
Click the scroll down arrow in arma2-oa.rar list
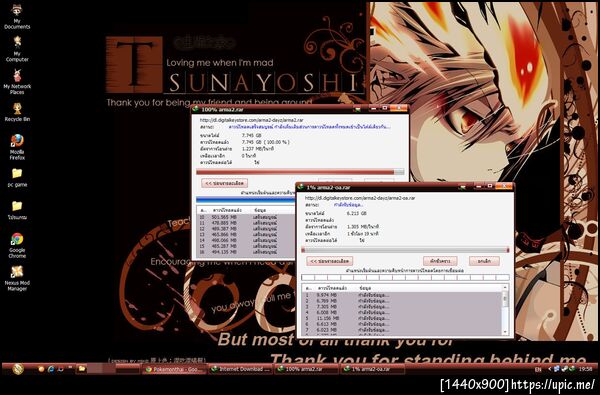pos(505,331)
